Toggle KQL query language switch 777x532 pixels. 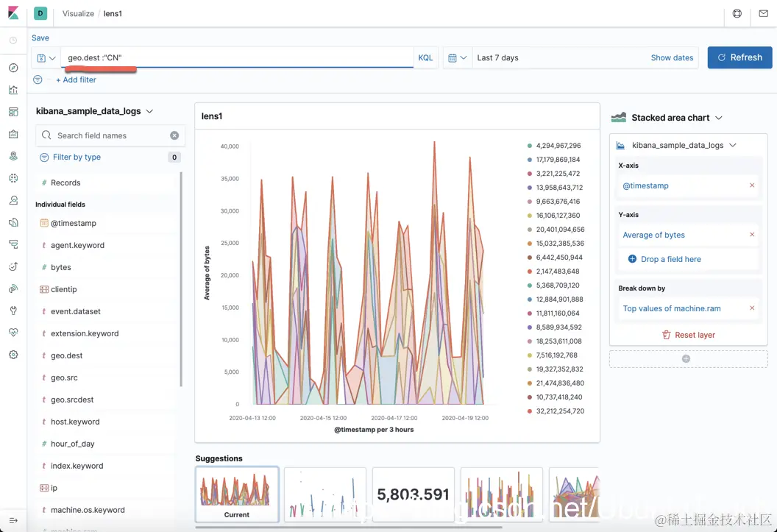coord(425,58)
